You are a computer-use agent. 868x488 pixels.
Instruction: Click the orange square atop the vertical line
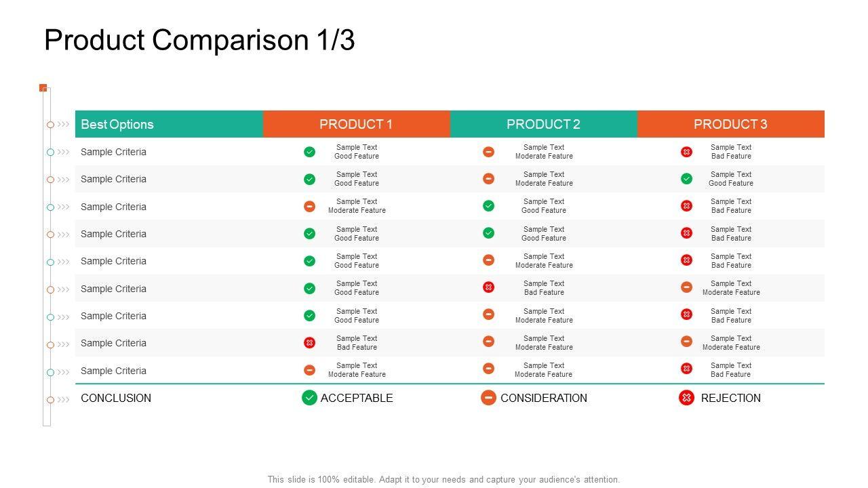[x=43, y=87]
